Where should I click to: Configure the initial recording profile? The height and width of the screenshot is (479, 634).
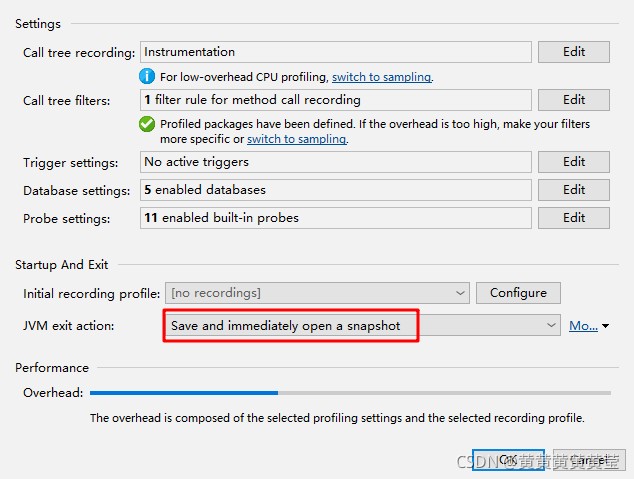[518, 293]
